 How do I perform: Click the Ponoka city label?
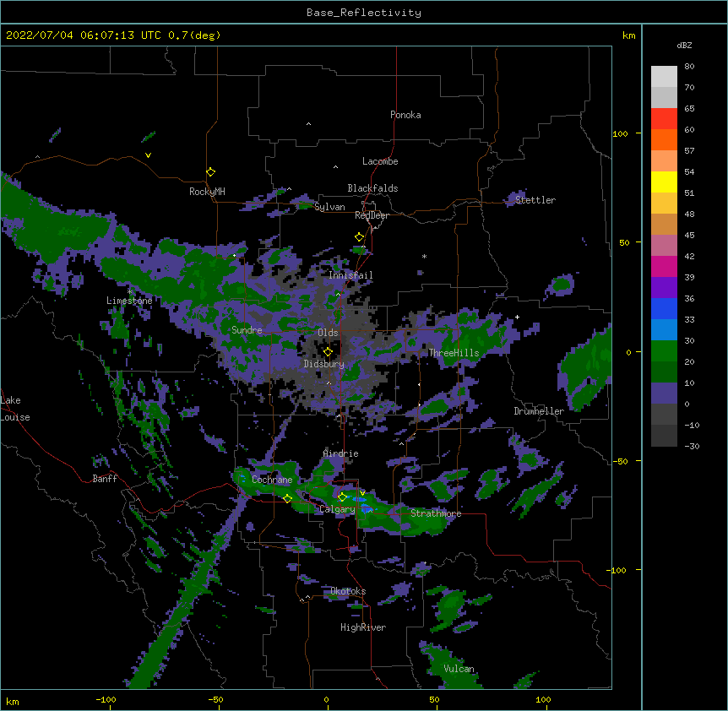point(405,115)
